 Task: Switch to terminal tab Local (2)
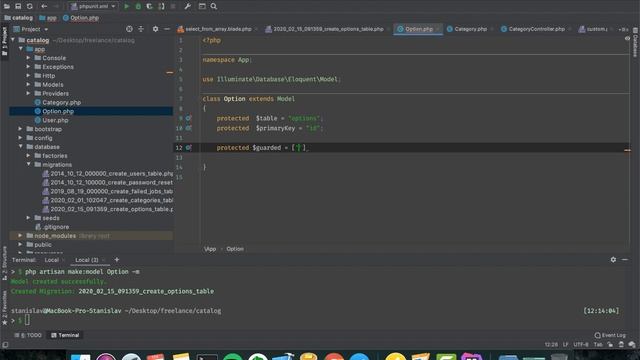point(87,260)
